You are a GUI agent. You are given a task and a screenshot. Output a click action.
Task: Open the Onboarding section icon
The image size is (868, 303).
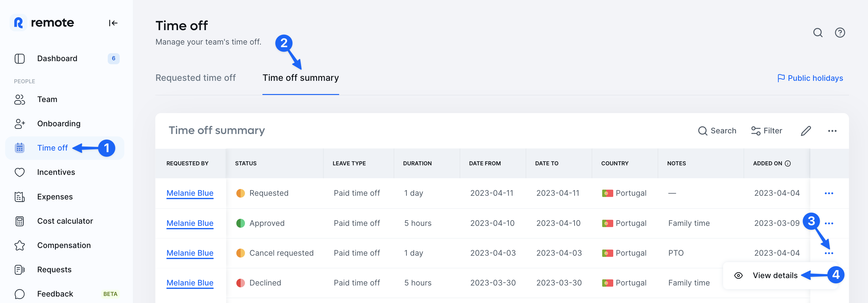click(20, 124)
